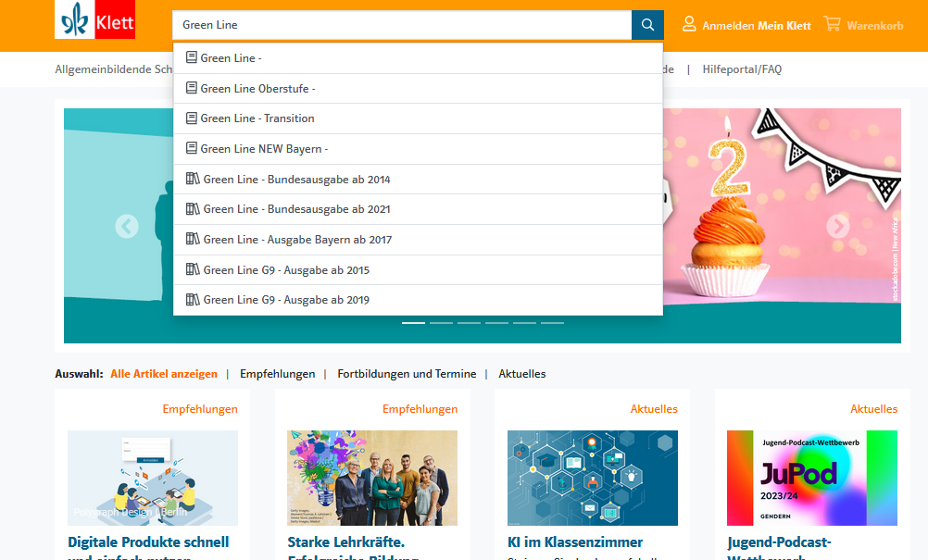Click book icon beside Green Line Oberstufe
The width and height of the screenshot is (928, 560).
(x=192, y=88)
